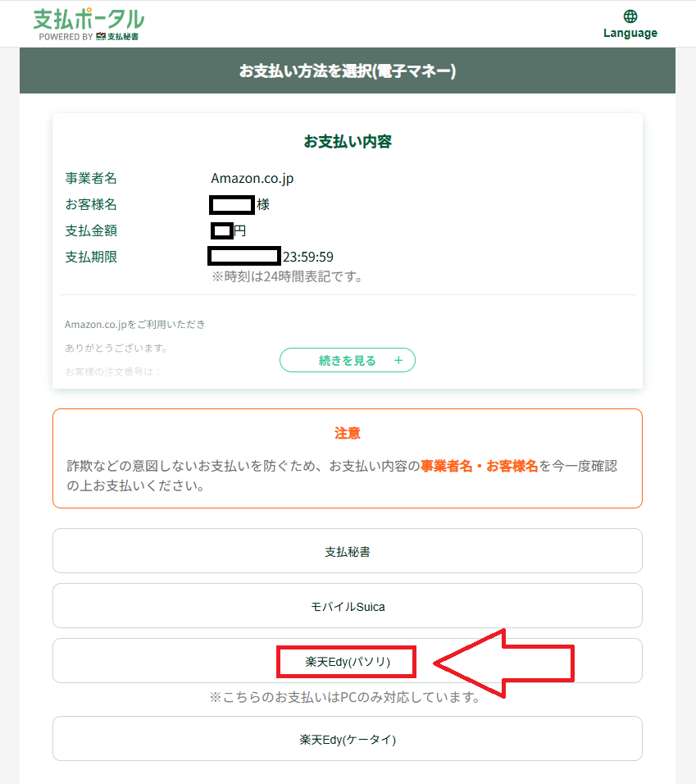Click the page title お支払い方法を選択(電子マネー)
Screen dimensions: 696x784
[x=348, y=71]
